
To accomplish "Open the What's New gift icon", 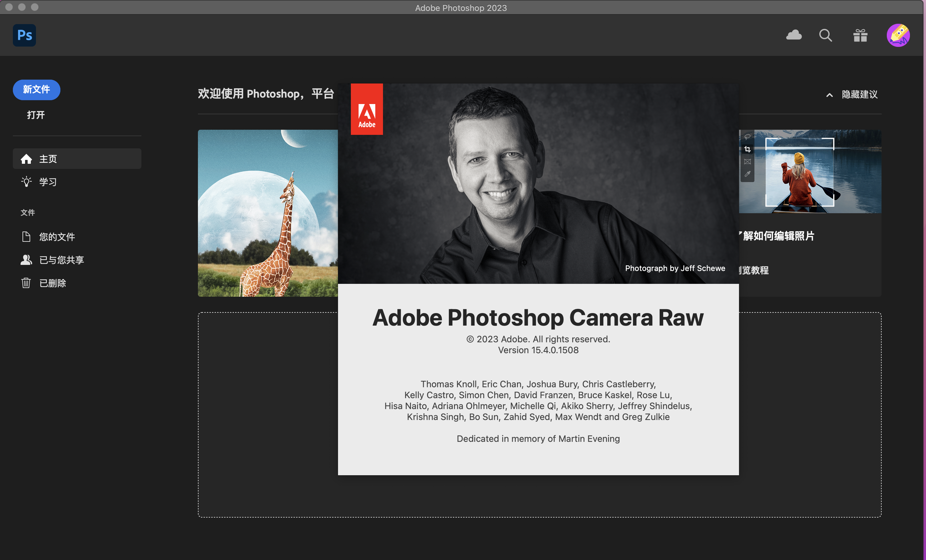I will point(860,35).
